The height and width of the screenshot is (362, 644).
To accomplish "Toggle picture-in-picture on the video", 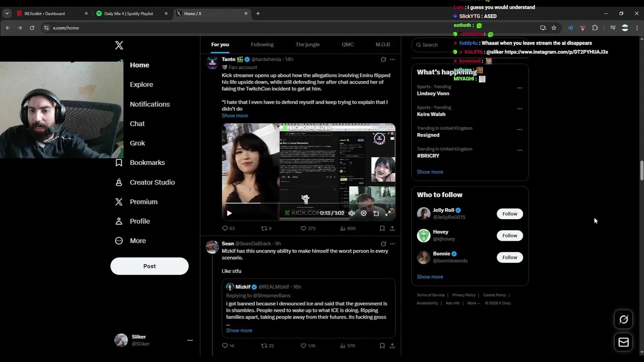I will click(x=376, y=213).
